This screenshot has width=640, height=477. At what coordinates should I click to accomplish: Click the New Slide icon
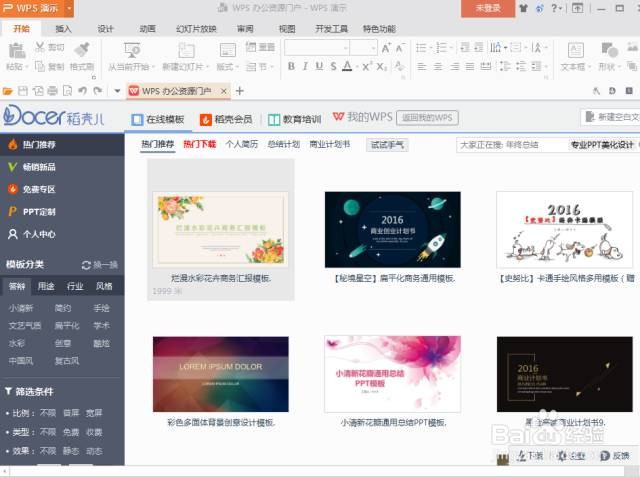click(186, 51)
